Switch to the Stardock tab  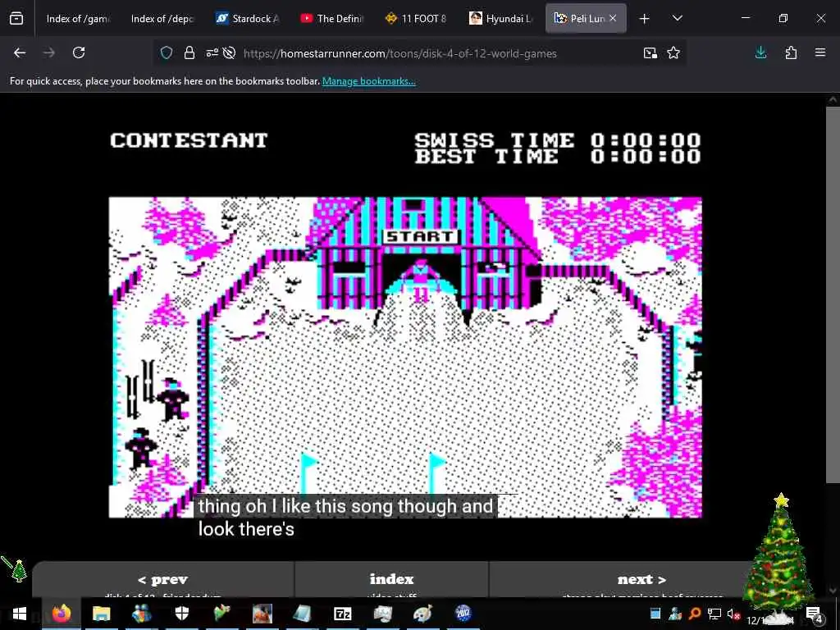247,18
